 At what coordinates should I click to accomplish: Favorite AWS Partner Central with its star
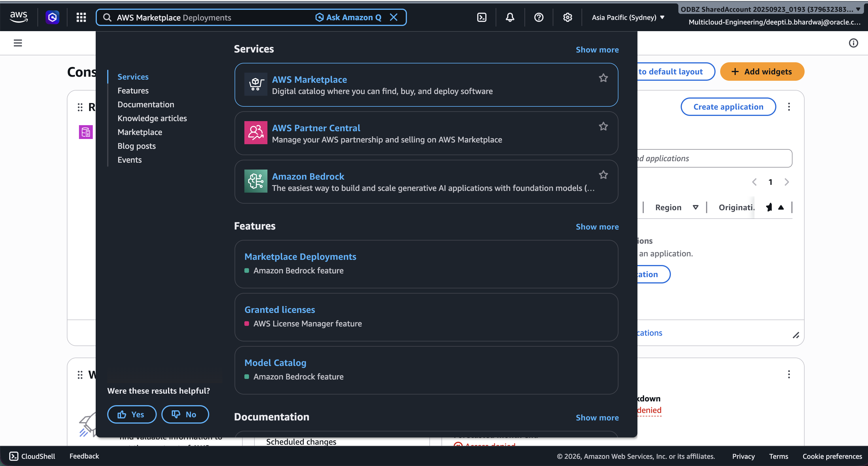point(603,126)
